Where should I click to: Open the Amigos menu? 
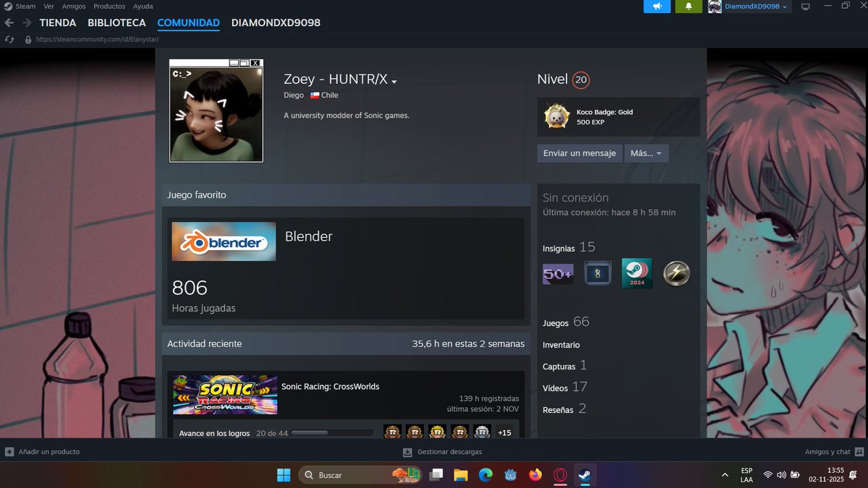point(74,6)
